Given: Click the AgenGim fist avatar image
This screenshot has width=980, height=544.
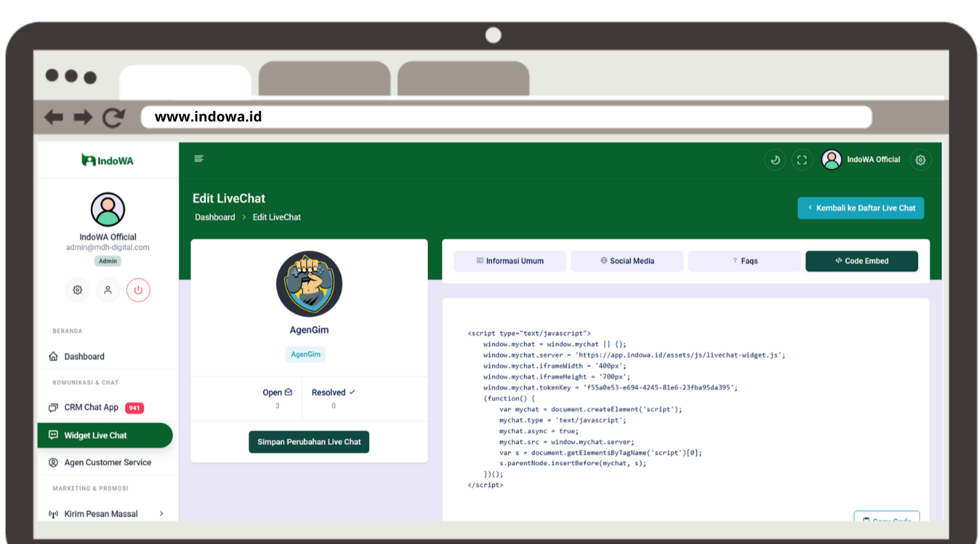Looking at the screenshot, I should click(309, 284).
